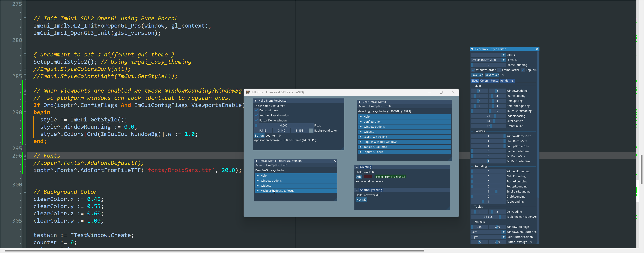Click the application icon in the title bar
The width and height of the screenshot is (644, 253).
[248, 93]
